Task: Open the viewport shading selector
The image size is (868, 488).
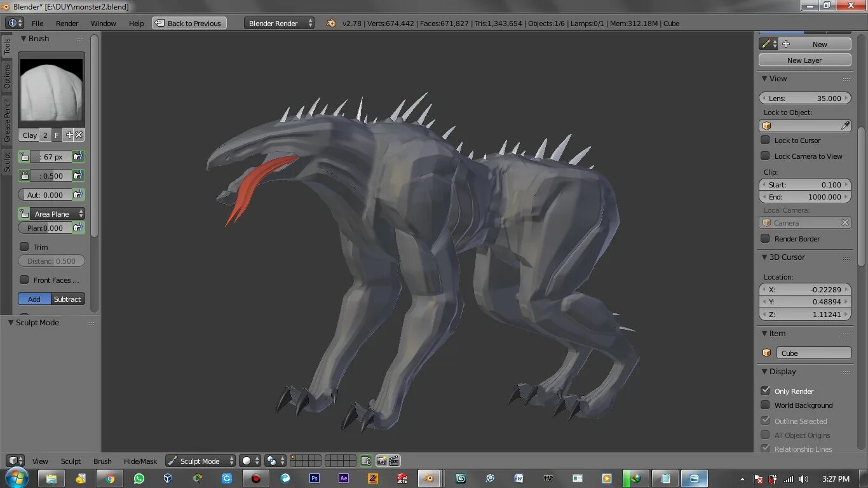Action: (x=250, y=461)
